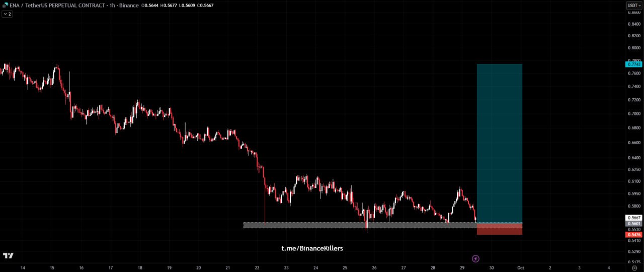
Task: Click the purple lightning bolt event icon
Action: pyautogui.click(x=475, y=259)
